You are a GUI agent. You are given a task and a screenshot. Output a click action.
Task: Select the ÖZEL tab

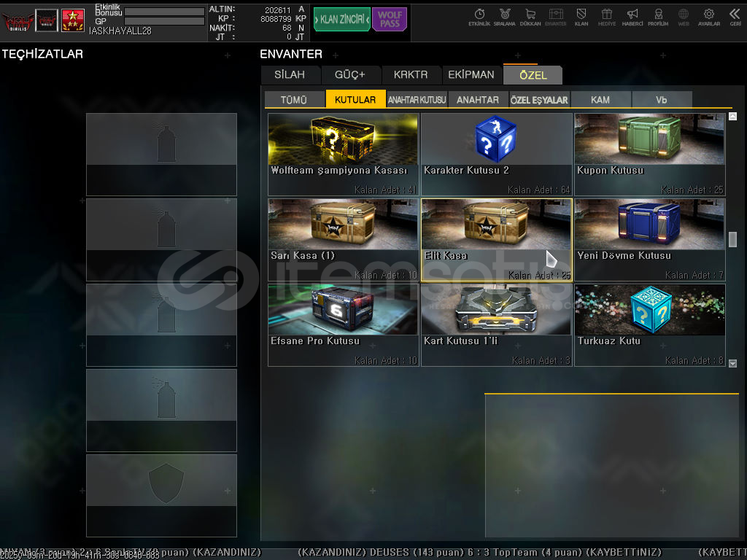pyautogui.click(x=533, y=75)
